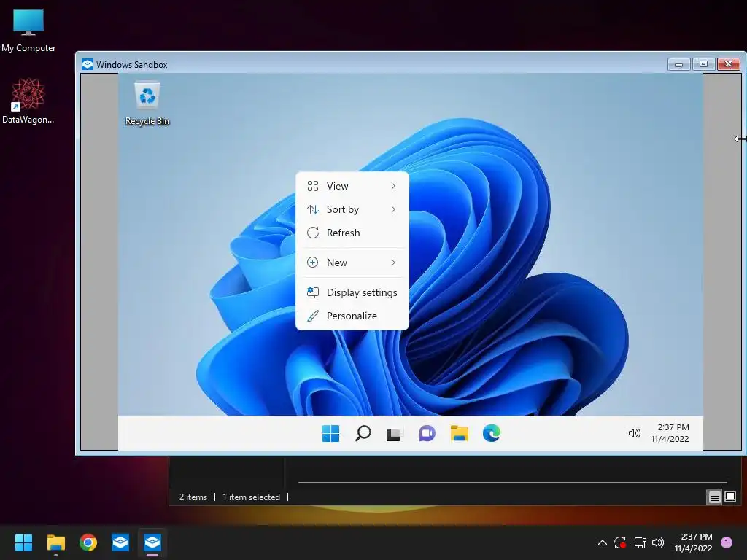747x560 pixels.
Task: Choose Personalize from the context menu
Action: pos(352,316)
